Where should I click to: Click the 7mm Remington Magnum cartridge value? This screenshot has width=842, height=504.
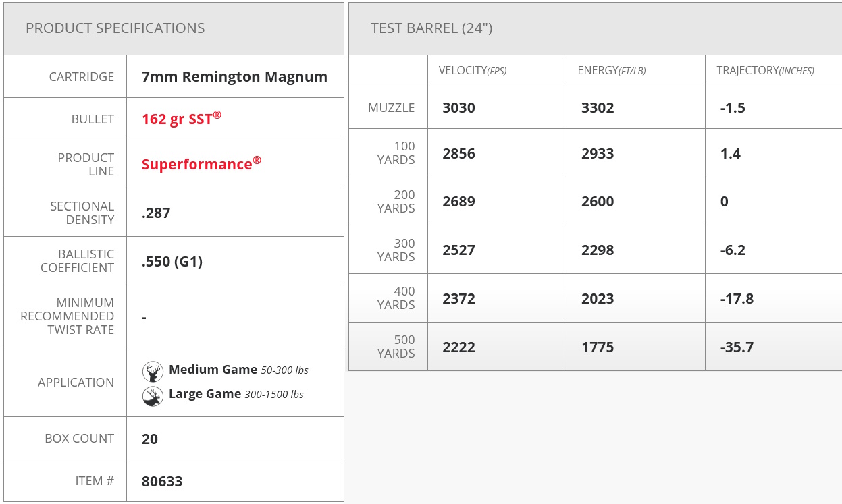tap(234, 77)
